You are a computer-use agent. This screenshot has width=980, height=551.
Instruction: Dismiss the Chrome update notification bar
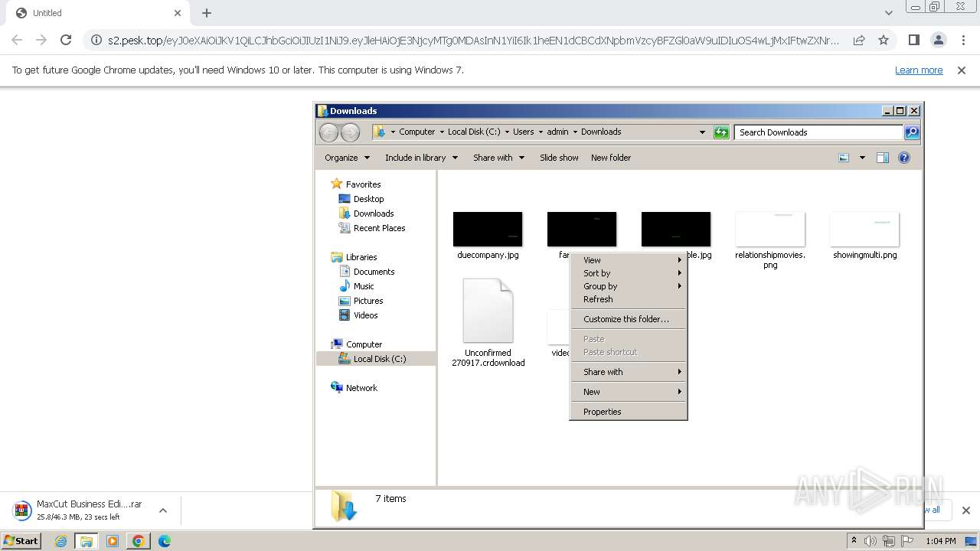click(962, 70)
